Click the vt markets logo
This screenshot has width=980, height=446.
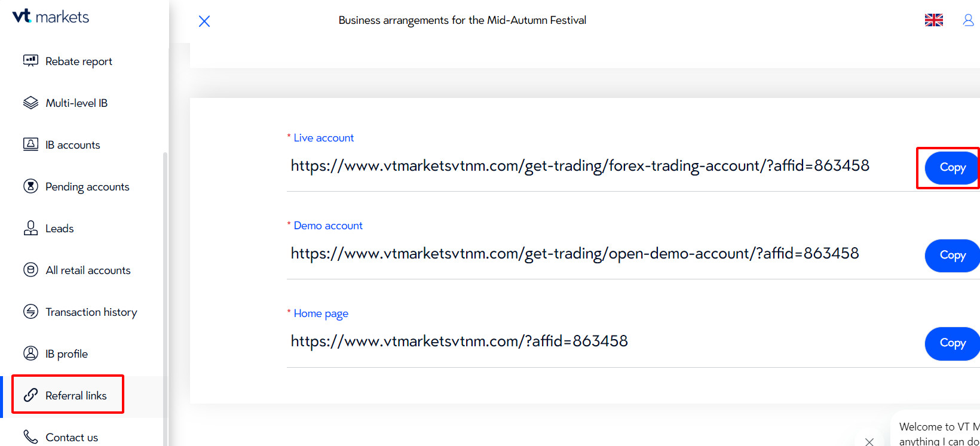click(51, 17)
